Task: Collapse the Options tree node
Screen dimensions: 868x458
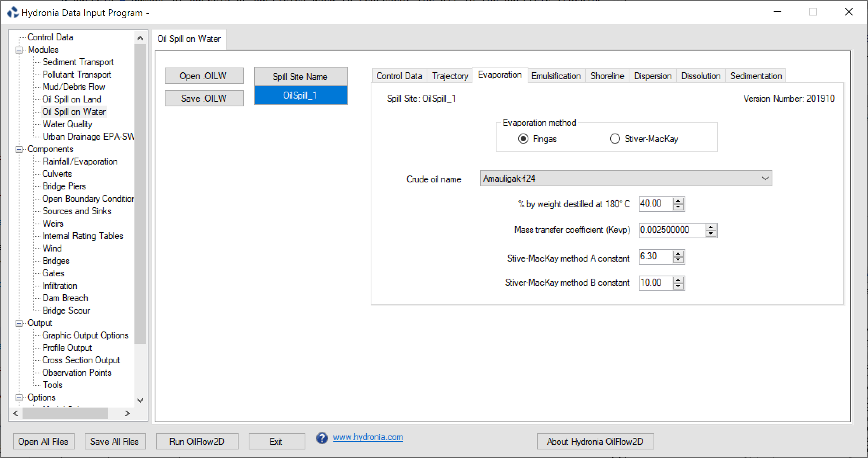Action: click(19, 398)
